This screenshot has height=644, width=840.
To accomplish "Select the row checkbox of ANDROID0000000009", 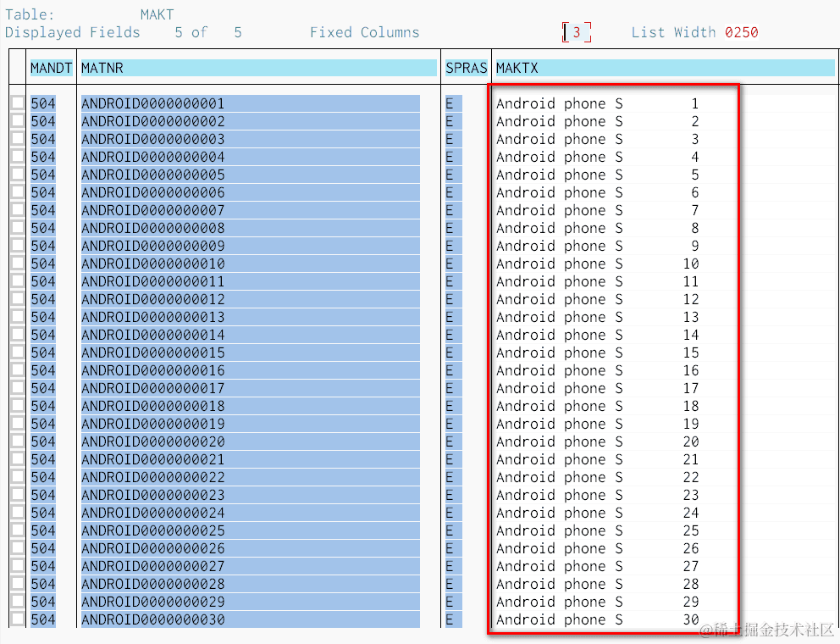I will [x=18, y=246].
